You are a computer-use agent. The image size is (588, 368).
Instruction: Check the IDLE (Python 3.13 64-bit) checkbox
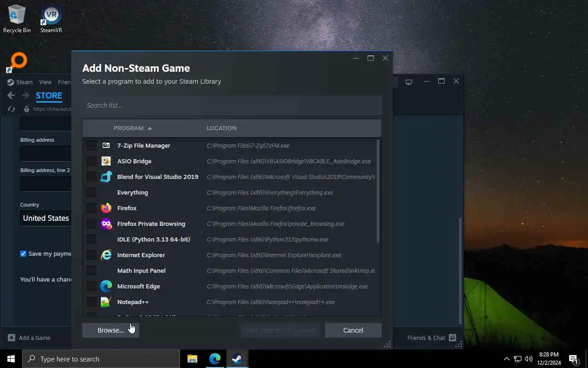point(91,239)
